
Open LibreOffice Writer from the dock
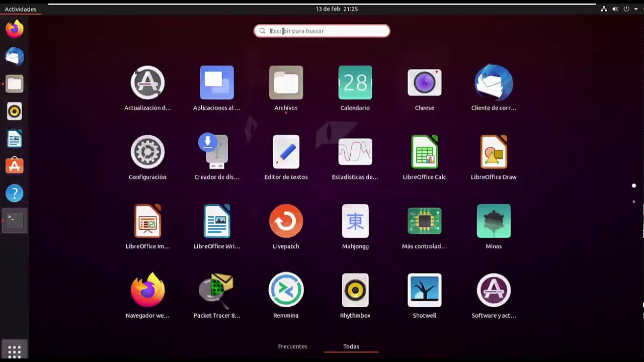coord(14,139)
